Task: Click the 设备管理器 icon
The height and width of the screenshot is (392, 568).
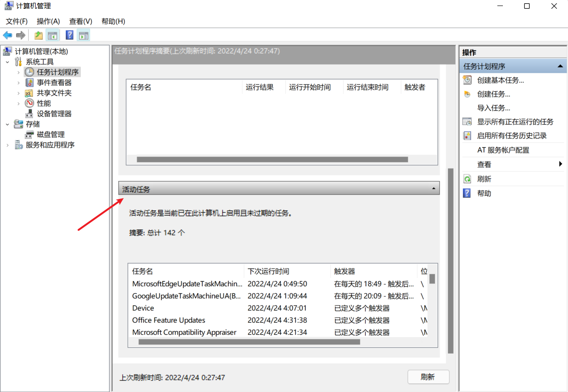Action: click(x=29, y=114)
